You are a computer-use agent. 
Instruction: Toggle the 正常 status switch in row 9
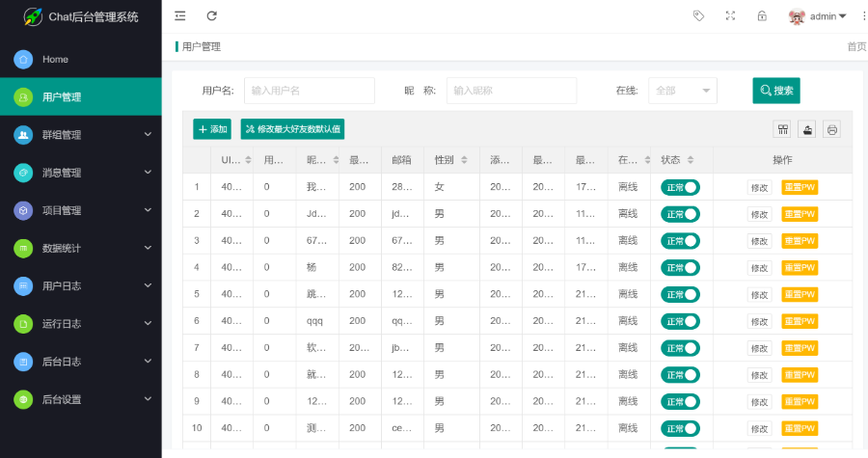click(680, 401)
